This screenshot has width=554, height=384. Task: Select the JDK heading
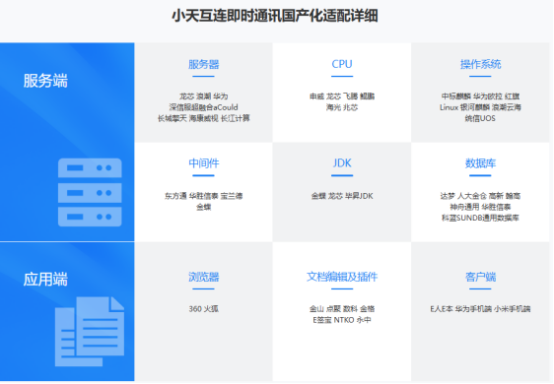(x=342, y=163)
